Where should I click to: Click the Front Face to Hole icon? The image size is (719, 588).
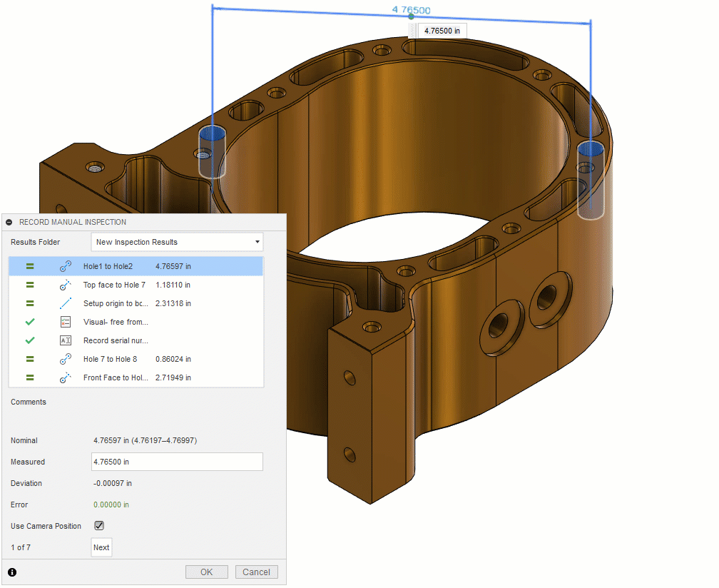click(66, 377)
